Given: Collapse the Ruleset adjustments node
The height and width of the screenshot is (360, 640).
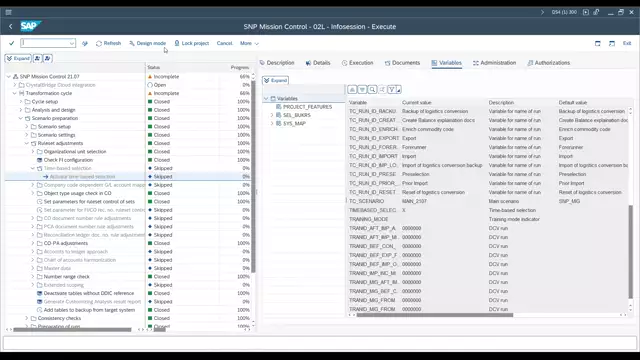Looking at the screenshot, I should click(x=27, y=143).
